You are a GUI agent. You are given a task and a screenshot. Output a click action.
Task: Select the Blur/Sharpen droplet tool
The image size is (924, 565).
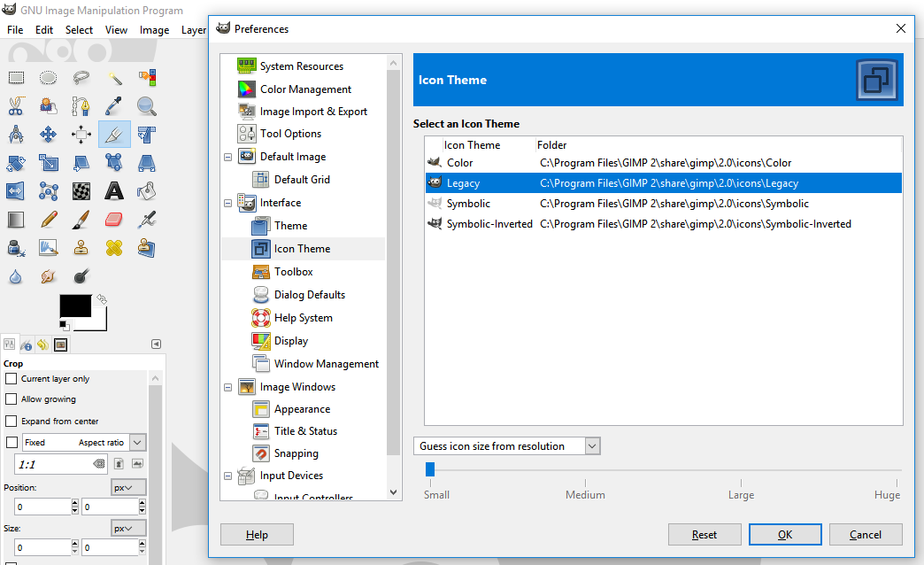16,276
